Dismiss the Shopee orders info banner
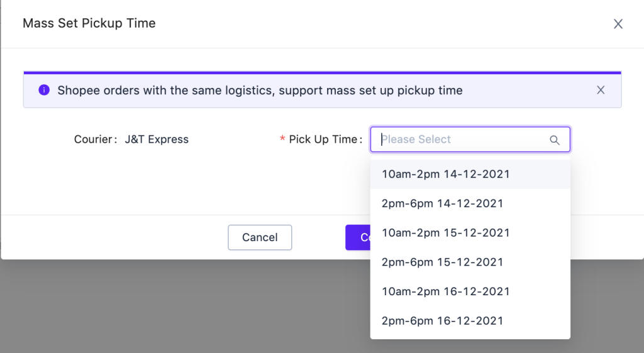The height and width of the screenshot is (353, 644). (x=601, y=90)
